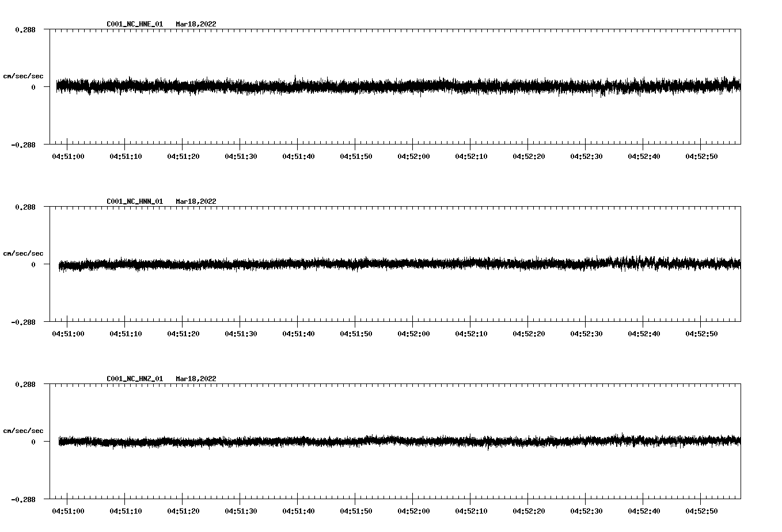Click the 04:51:50 time label on HNN axis
Viewport: 782px width, 532px height.
tap(356, 334)
